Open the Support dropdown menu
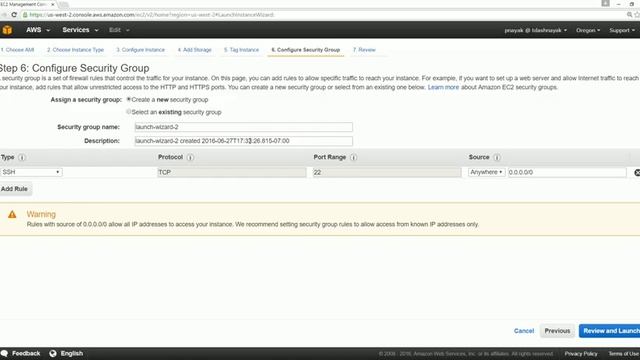Image resolution: width=640 pixels, height=360 pixels. click(622, 30)
